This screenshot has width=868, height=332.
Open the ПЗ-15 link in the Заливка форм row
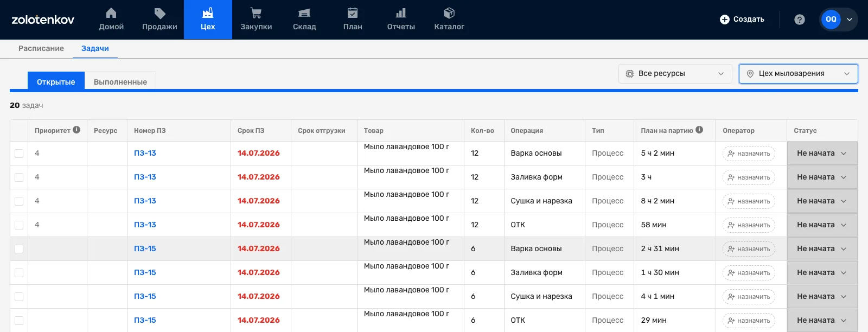pos(145,272)
